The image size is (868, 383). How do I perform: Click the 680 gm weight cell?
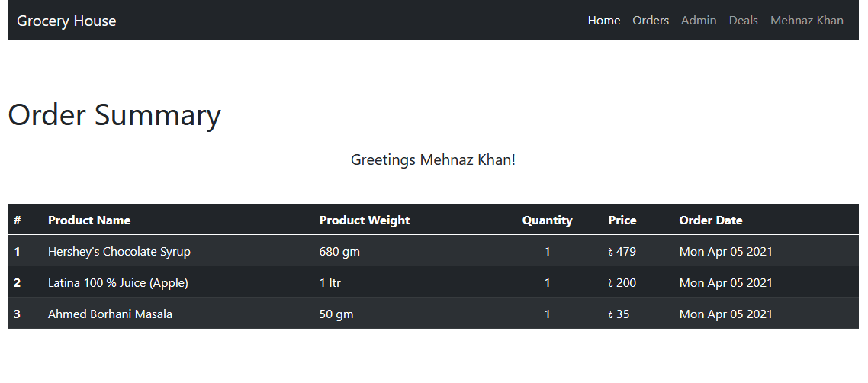coord(339,252)
